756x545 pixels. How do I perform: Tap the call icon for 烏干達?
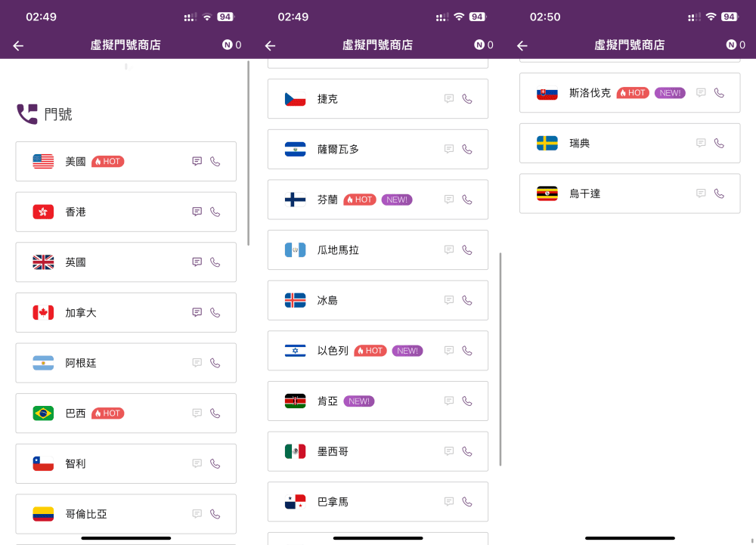click(x=720, y=194)
